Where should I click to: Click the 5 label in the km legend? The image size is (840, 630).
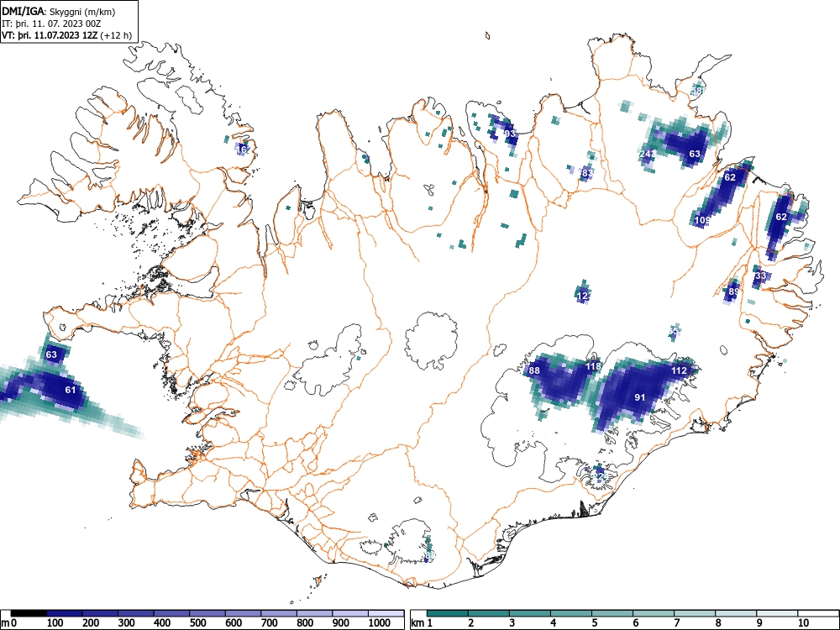coord(594,623)
